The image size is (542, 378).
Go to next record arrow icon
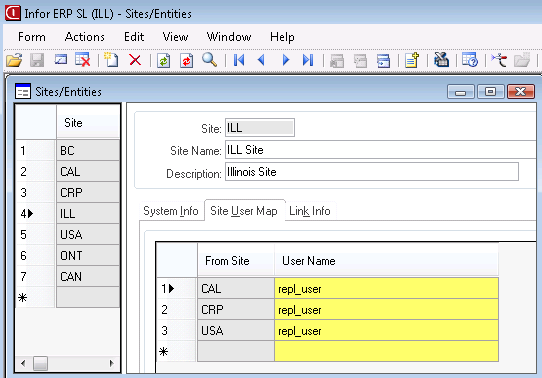(286, 60)
